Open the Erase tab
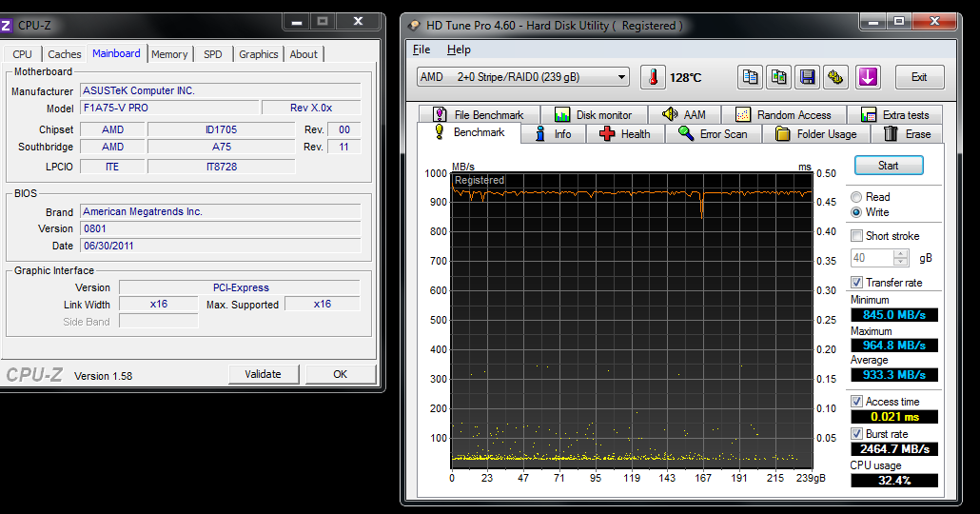 (x=907, y=134)
